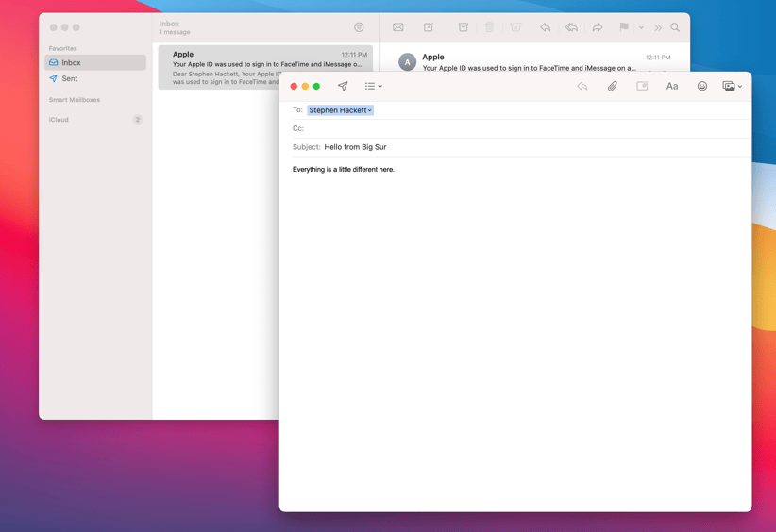Attach a file with the paperclip icon

click(612, 86)
